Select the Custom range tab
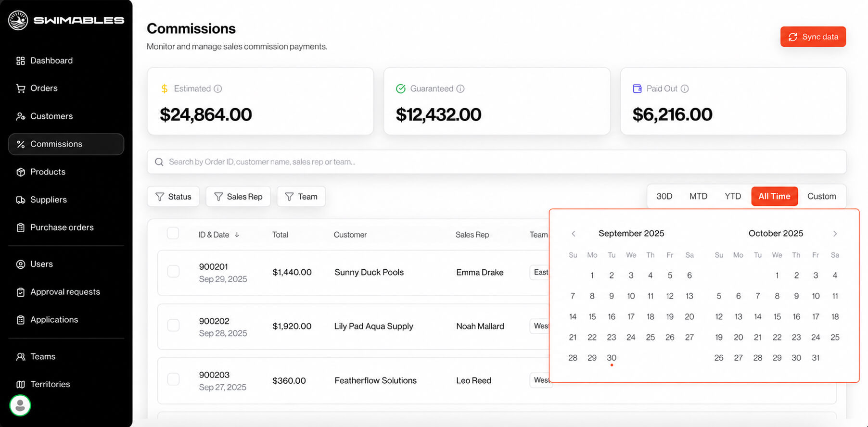The image size is (868, 427). click(821, 196)
